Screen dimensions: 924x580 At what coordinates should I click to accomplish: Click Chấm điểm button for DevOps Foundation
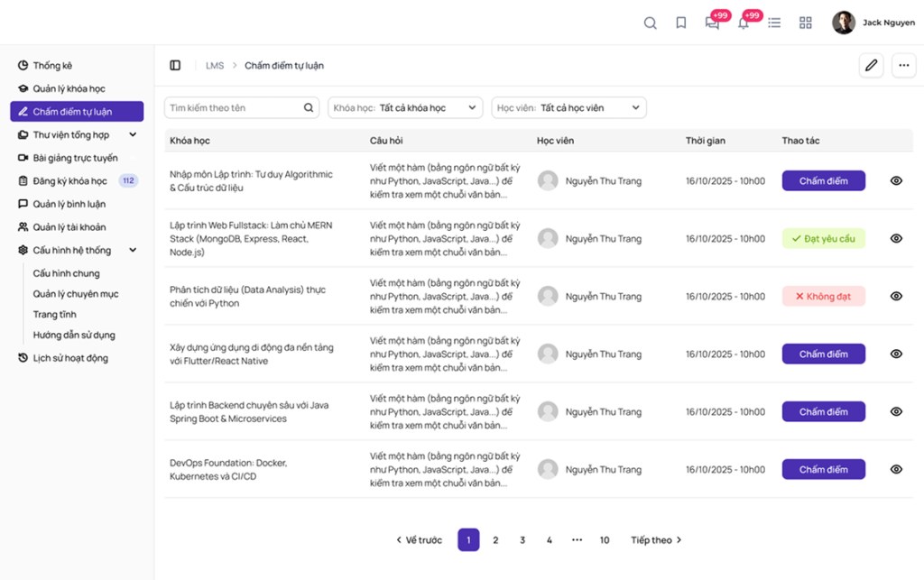[823, 469]
